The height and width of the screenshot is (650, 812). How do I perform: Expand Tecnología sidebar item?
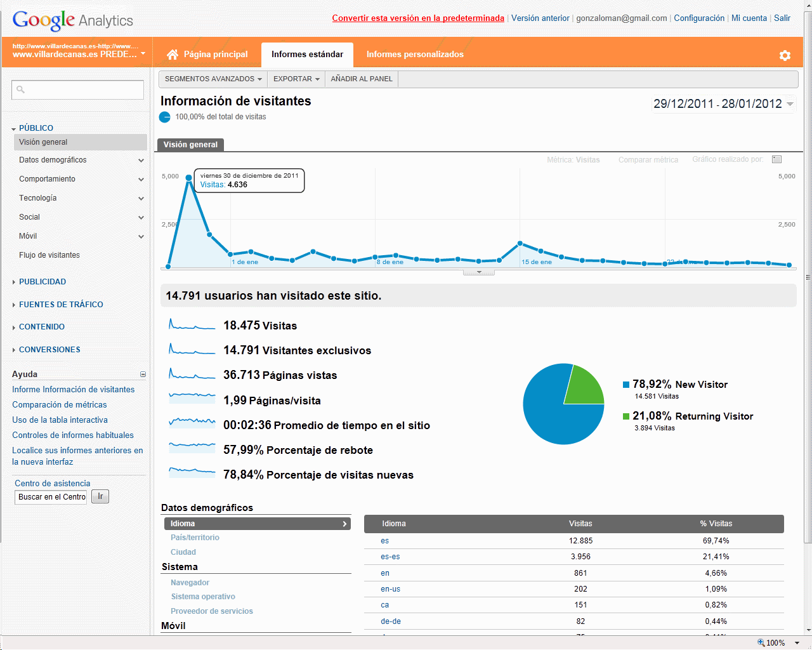tap(141, 199)
